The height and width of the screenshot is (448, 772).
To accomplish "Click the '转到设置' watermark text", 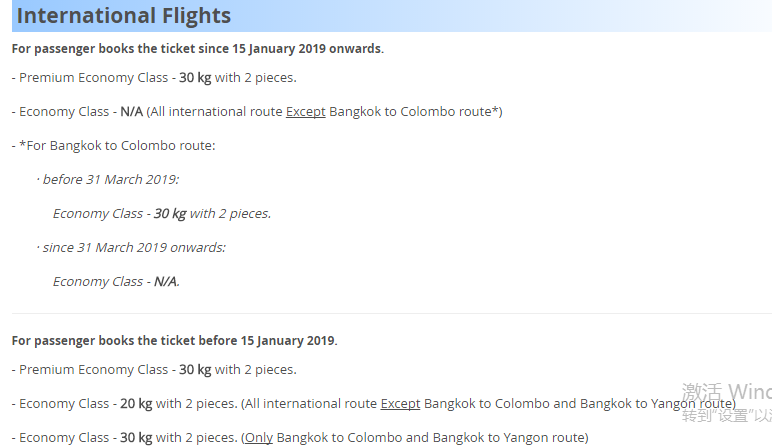I will point(727,416).
